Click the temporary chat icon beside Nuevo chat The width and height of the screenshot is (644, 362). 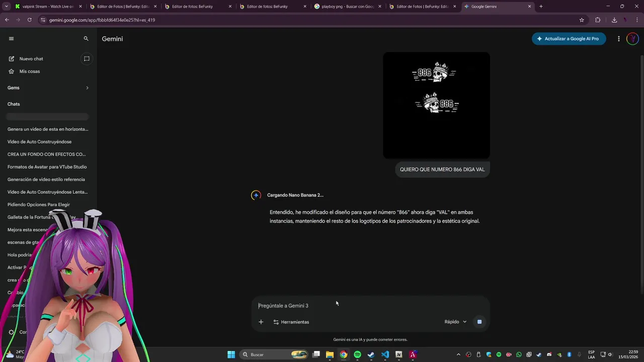[x=87, y=59]
